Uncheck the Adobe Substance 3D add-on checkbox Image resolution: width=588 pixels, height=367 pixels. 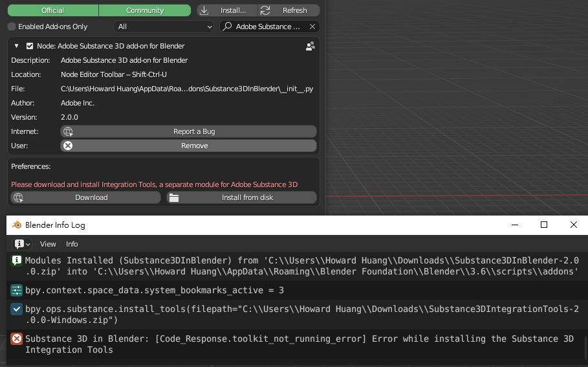coord(30,46)
